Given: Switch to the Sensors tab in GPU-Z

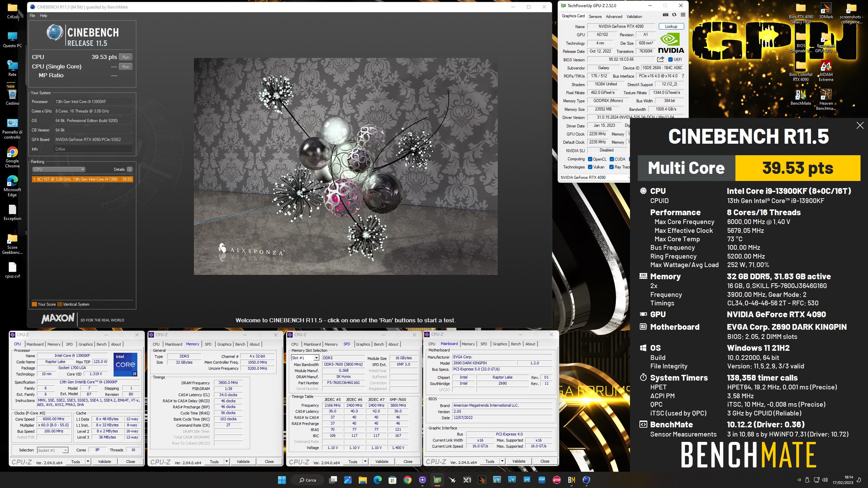Looking at the screenshot, I should pos(595,17).
